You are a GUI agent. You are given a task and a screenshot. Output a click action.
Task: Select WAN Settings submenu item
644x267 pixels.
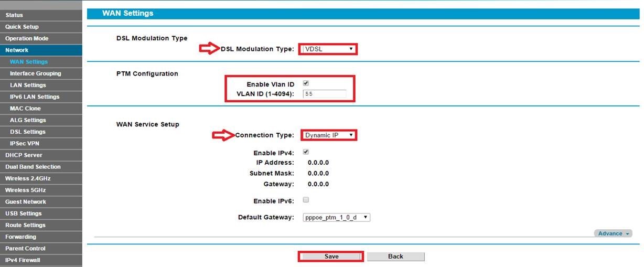[x=41, y=62]
